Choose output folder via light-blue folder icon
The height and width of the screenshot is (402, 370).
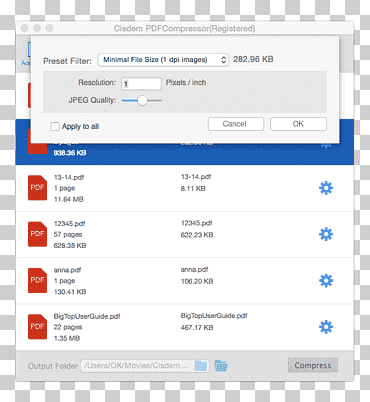pos(201,366)
